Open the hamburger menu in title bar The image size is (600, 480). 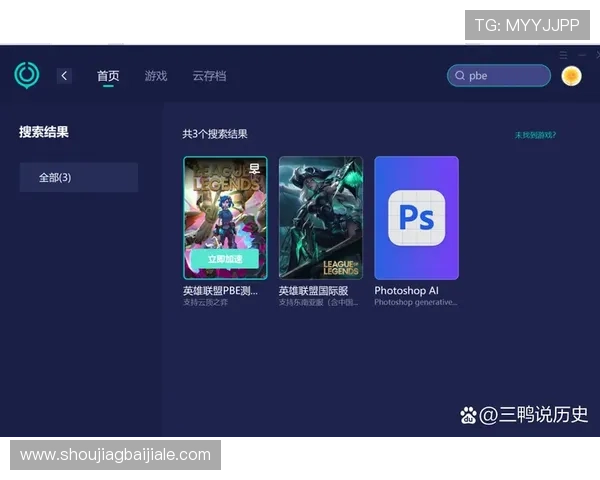[x=563, y=55]
